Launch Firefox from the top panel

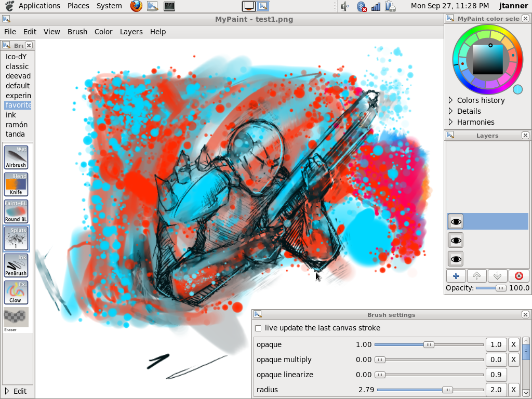click(136, 6)
